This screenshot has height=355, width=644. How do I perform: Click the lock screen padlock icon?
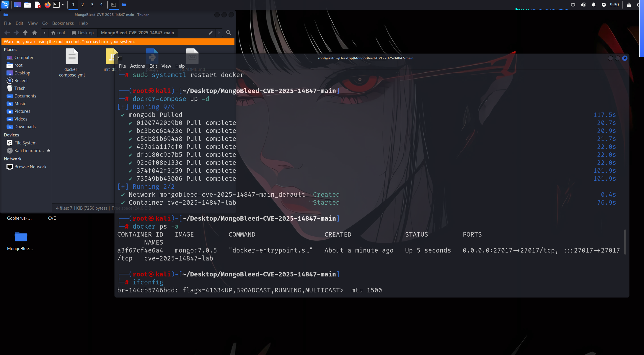629,5
